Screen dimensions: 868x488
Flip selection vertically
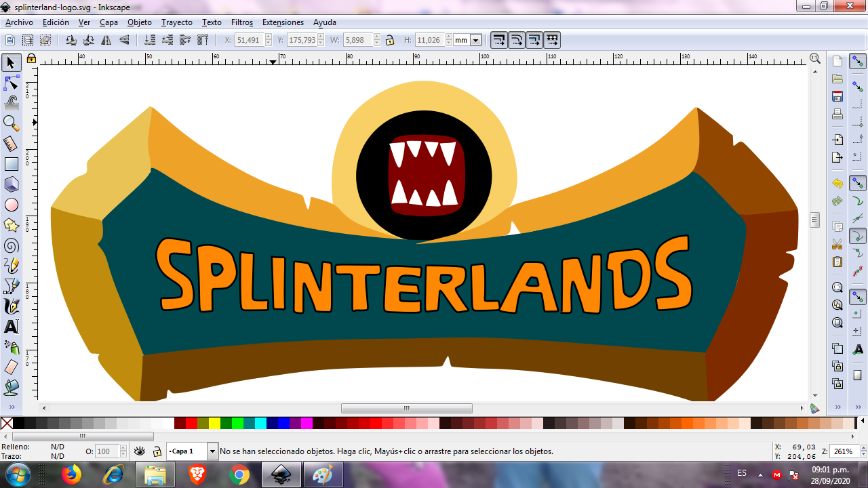124,40
